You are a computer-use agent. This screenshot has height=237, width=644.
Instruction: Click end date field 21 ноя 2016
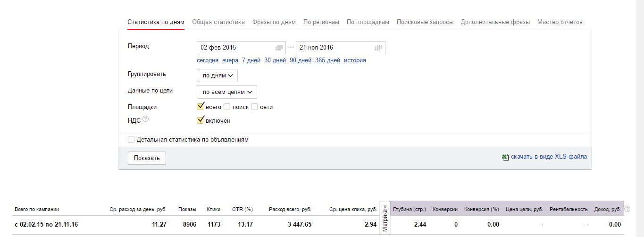pyautogui.click(x=340, y=48)
